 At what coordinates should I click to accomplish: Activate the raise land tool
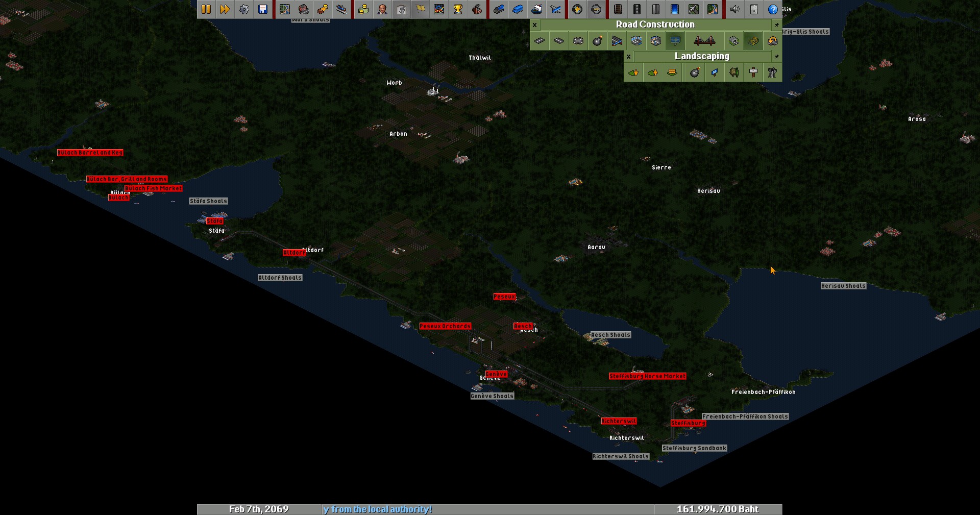(653, 72)
